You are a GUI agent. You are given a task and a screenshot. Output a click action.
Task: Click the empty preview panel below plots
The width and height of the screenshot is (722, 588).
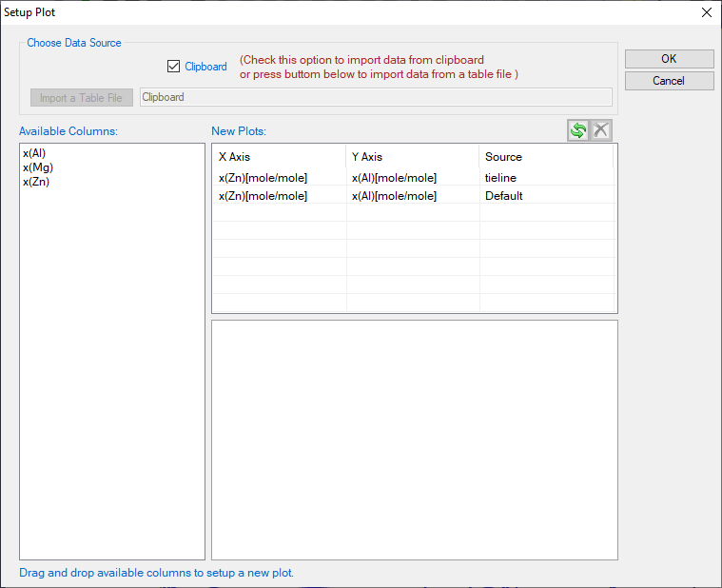point(414,440)
